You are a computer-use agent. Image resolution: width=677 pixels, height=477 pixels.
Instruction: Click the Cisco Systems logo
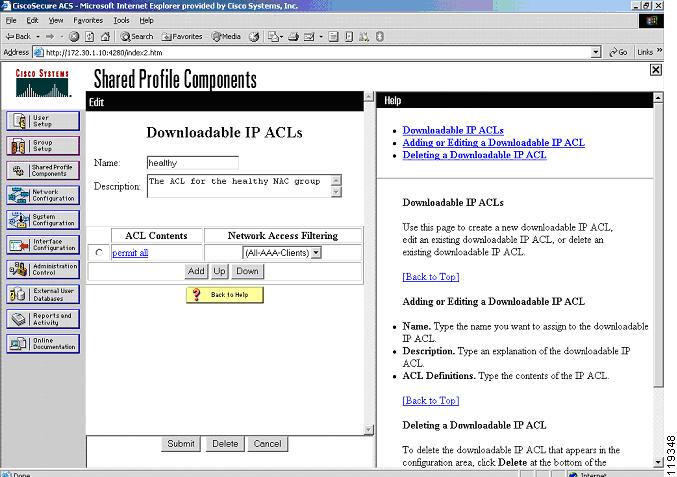click(x=42, y=83)
